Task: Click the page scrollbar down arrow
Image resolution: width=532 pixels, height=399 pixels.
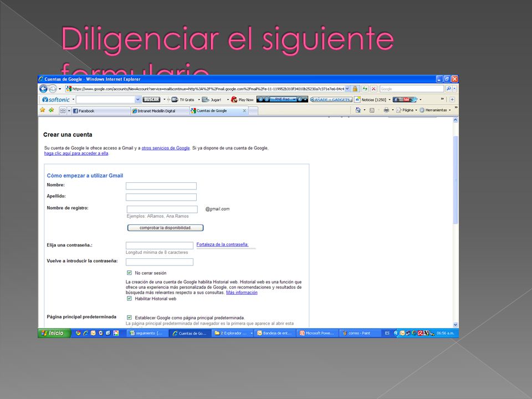Action: click(456, 325)
